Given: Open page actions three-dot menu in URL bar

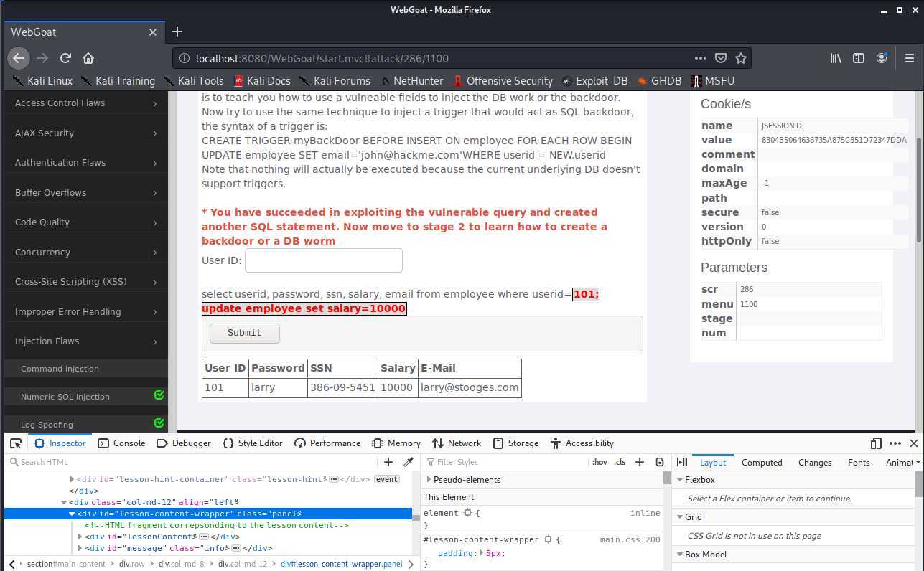Looking at the screenshot, I should tap(700, 58).
